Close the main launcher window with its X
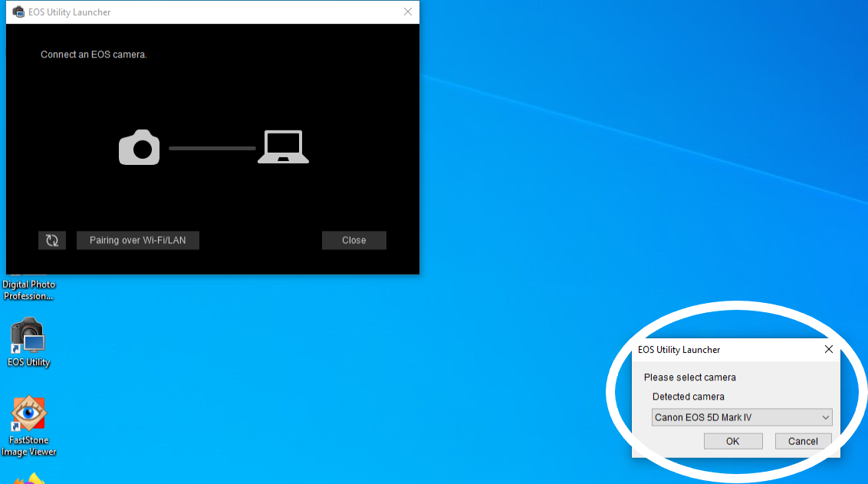The height and width of the screenshot is (484, 868). pyautogui.click(x=408, y=12)
